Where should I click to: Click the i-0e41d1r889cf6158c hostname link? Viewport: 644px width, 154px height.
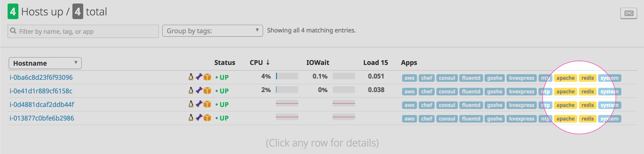(41, 91)
